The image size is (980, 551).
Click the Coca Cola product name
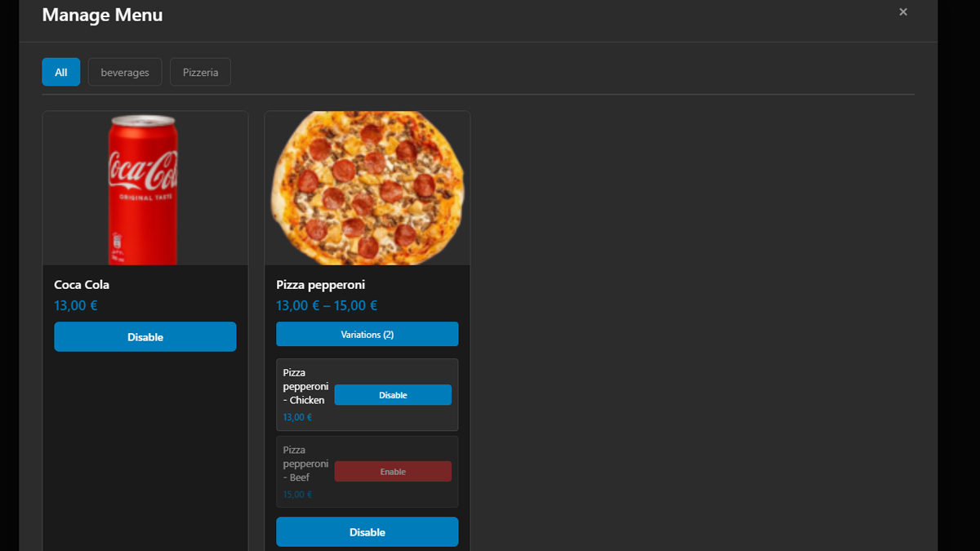(82, 285)
